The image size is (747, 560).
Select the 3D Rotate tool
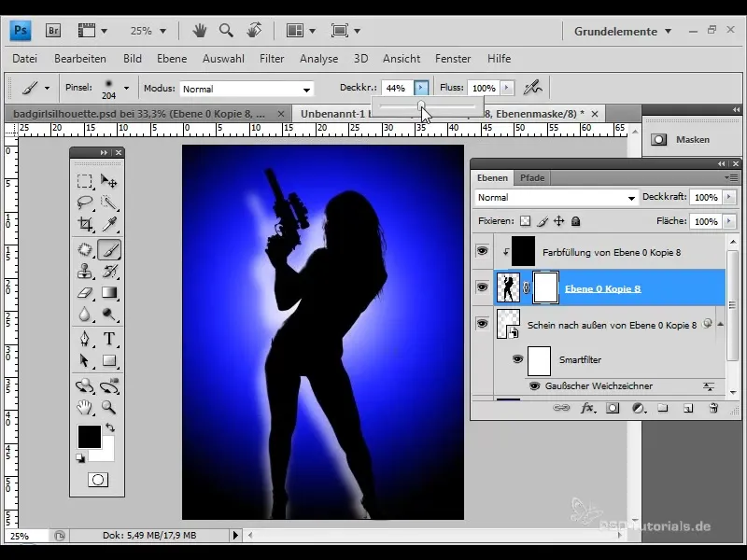85,385
